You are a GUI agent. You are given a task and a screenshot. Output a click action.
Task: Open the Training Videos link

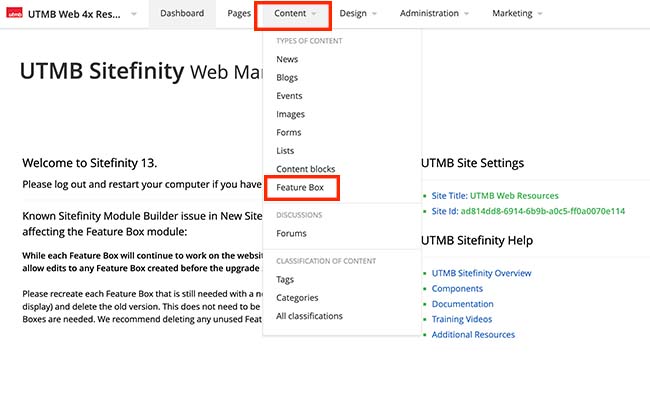[x=462, y=319]
